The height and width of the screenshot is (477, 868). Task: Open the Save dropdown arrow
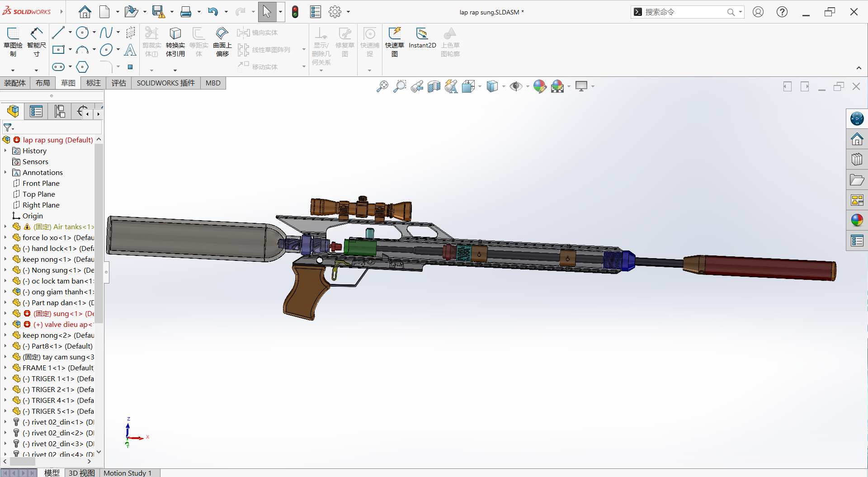tap(172, 12)
